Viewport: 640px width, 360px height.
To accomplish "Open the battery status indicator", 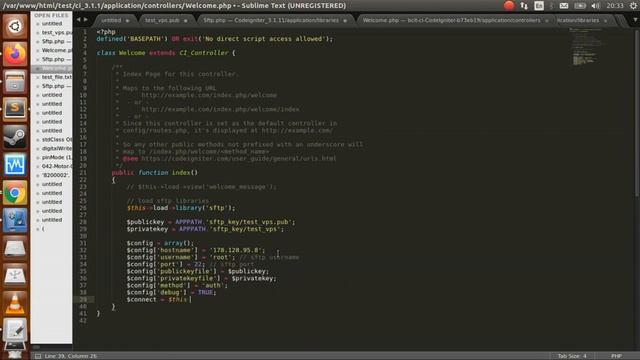I will [x=580, y=5].
